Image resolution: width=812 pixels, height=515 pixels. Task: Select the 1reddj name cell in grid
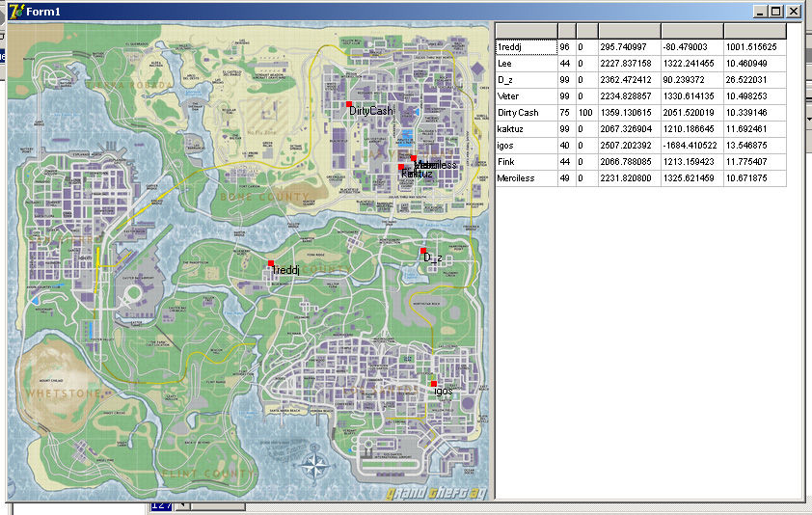click(526, 46)
